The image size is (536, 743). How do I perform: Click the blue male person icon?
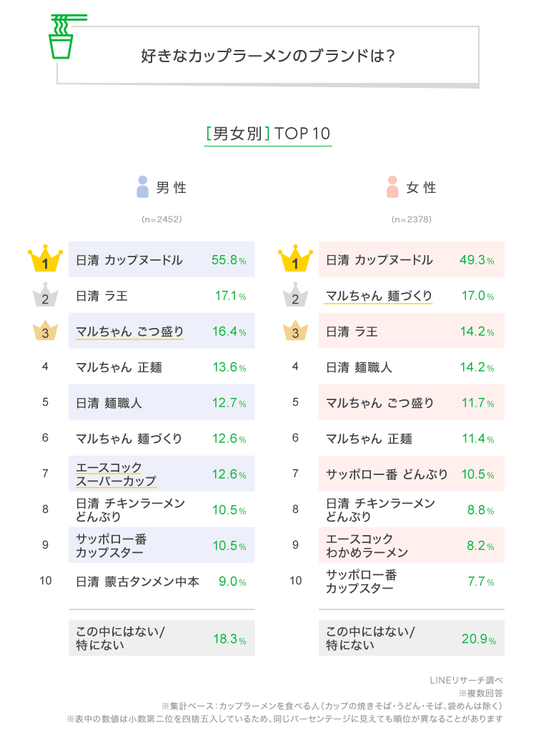click(x=142, y=187)
